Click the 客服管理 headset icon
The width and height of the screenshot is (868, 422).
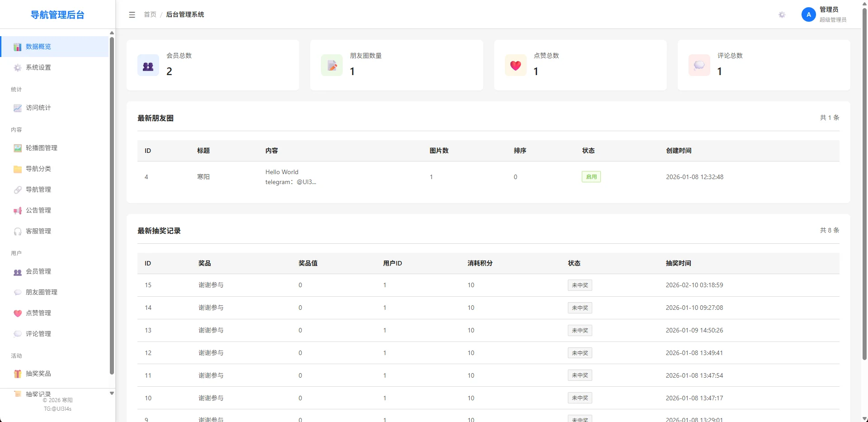pyautogui.click(x=18, y=232)
